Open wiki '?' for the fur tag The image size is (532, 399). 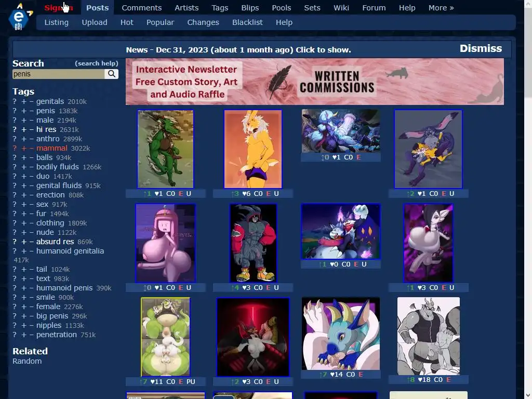pyautogui.click(x=15, y=214)
